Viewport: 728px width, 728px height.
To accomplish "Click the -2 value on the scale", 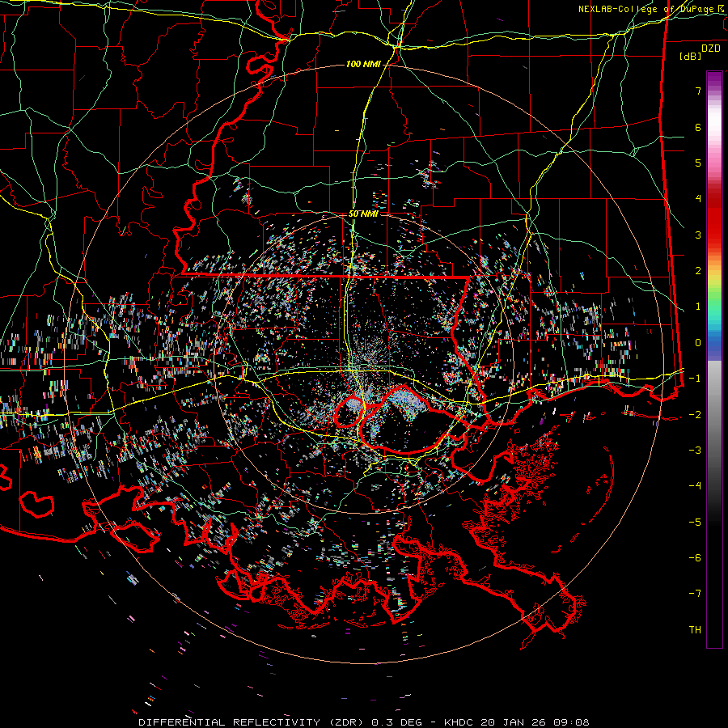I will pyautogui.click(x=695, y=414).
